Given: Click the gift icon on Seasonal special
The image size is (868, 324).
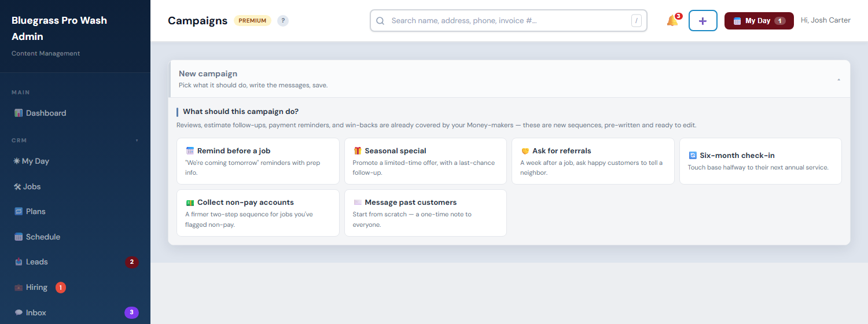Looking at the screenshot, I should tap(358, 151).
